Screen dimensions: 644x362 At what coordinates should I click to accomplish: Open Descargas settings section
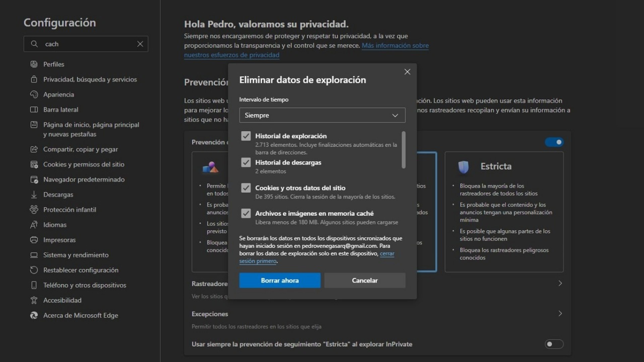click(58, 195)
